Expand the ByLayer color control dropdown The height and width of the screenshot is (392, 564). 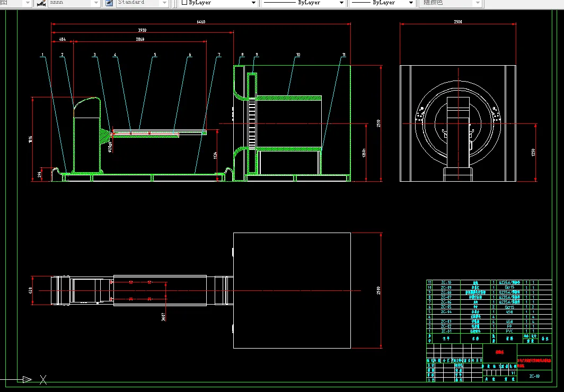253,3
